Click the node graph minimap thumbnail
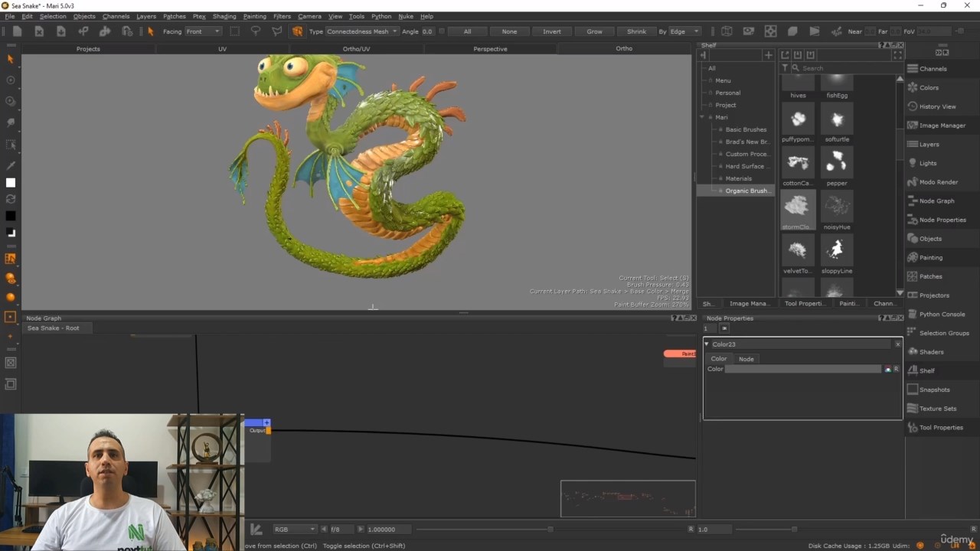This screenshot has height=551, width=980. 628,498
